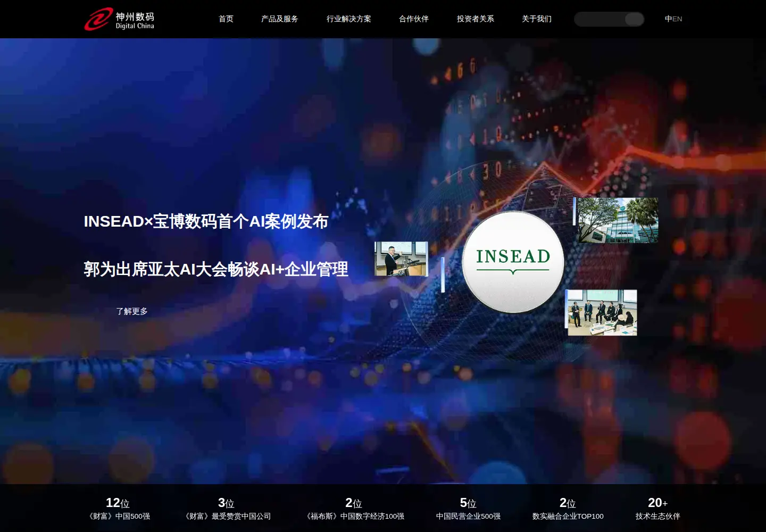This screenshot has height=532, width=766.
Task: Open the 关于我们 menu
Action: [x=537, y=19]
